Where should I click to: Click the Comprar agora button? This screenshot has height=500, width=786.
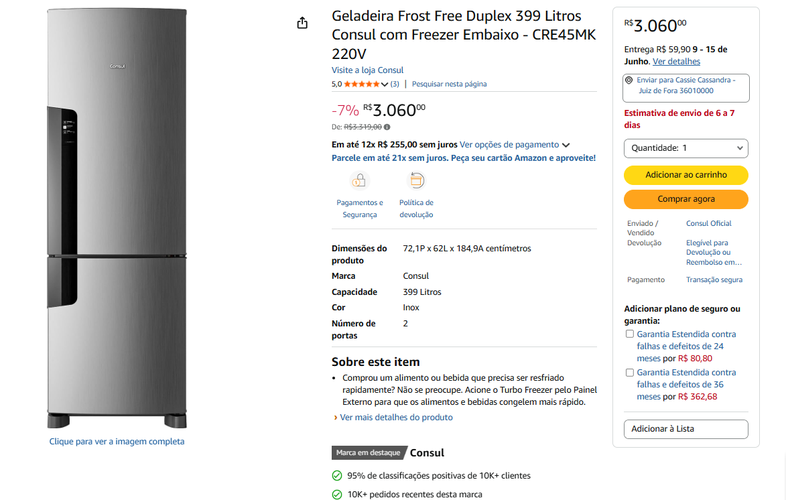pyautogui.click(x=686, y=199)
